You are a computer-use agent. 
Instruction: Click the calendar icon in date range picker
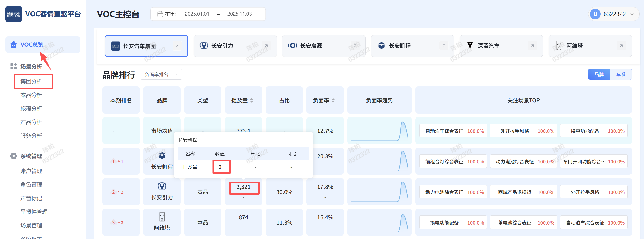pos(160,14)
